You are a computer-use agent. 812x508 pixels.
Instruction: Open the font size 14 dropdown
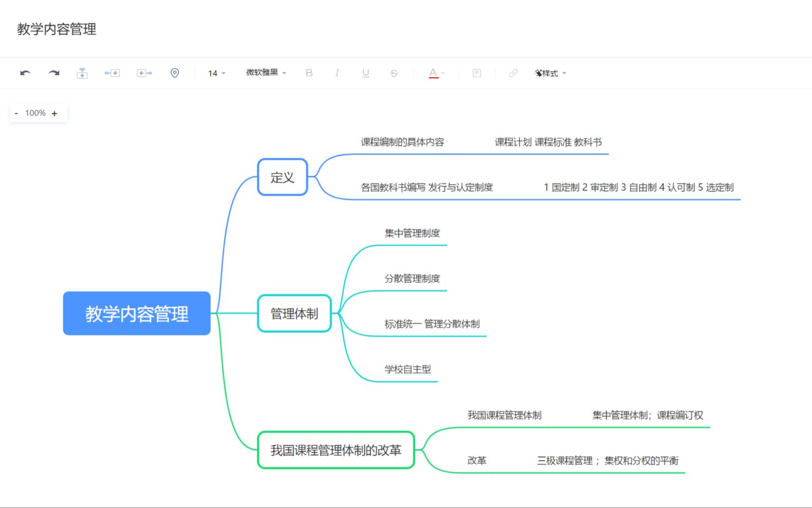click(217, 73)
